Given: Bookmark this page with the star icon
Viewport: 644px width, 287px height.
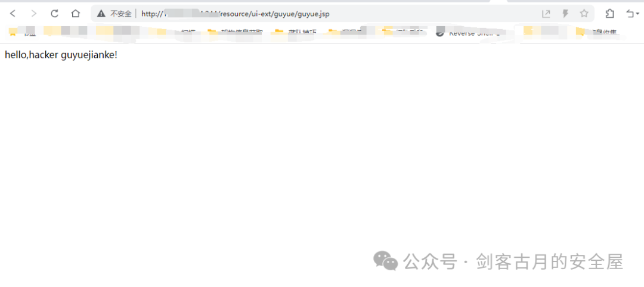Looking at the screenshot, I should tap(584, 14).
